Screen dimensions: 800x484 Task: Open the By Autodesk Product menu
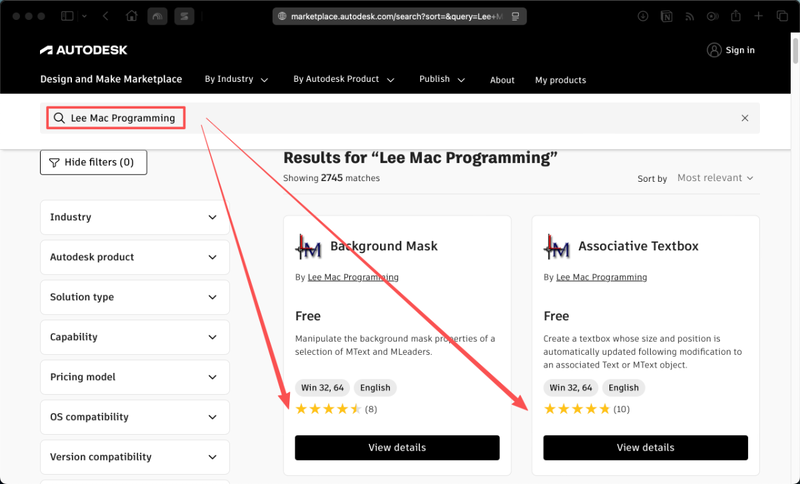(343, 79)
